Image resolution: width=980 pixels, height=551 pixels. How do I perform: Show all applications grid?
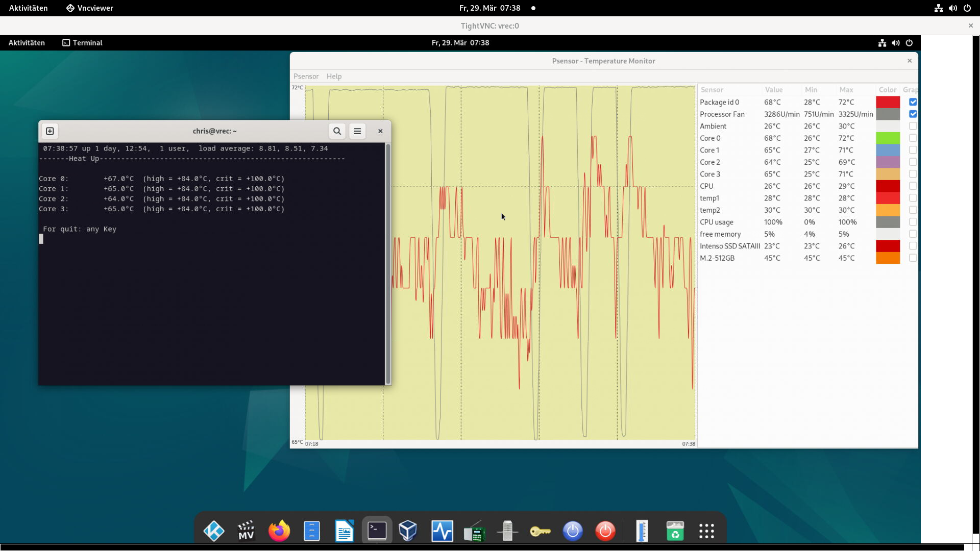[706, 531]
